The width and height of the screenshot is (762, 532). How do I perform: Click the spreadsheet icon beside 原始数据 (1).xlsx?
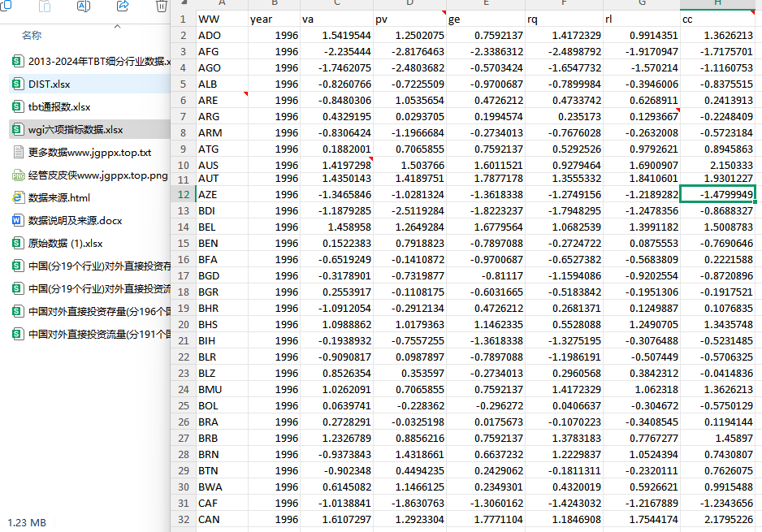coord(18,244)
